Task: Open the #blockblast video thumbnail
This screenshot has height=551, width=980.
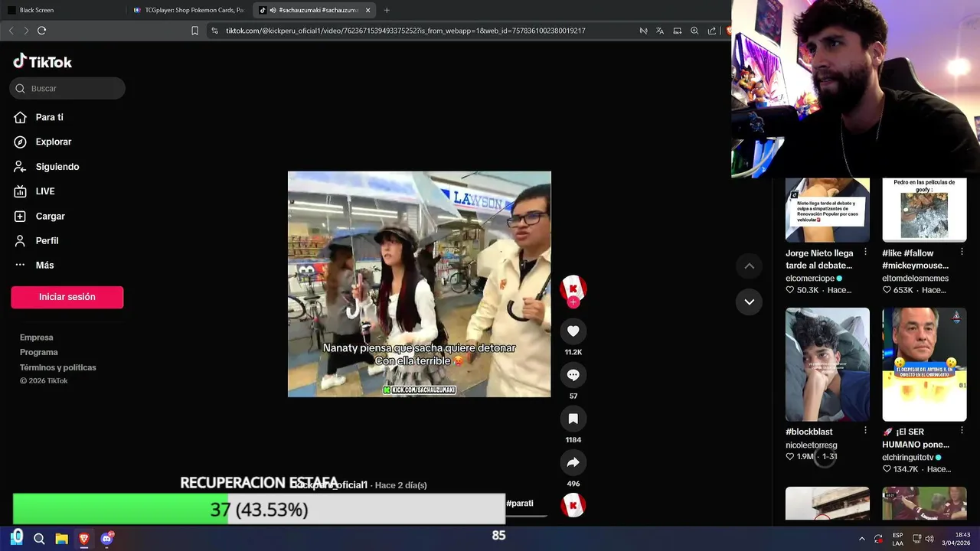Action: pos(828,364)
